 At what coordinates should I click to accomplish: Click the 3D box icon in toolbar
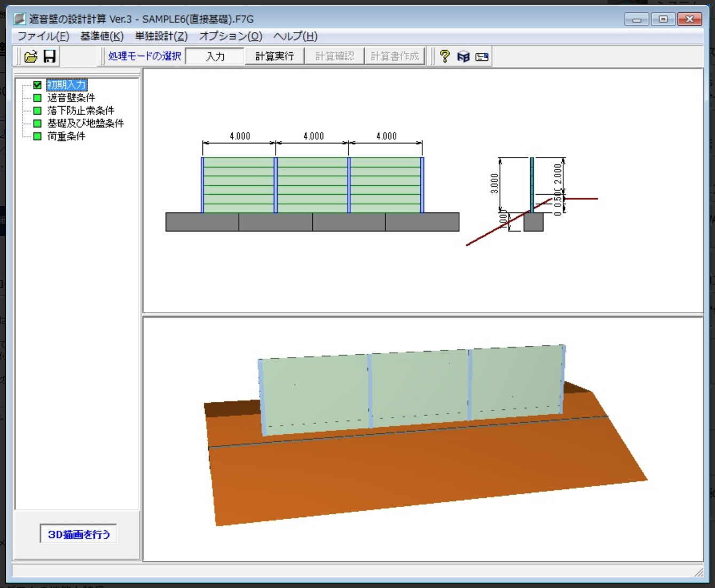point(463,57)
